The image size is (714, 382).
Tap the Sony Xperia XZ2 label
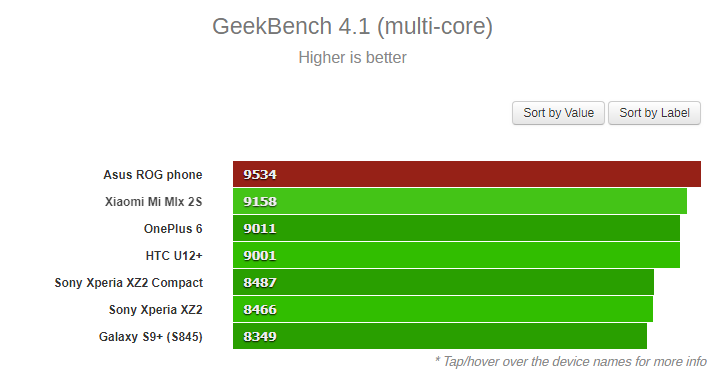coord(155,310)
